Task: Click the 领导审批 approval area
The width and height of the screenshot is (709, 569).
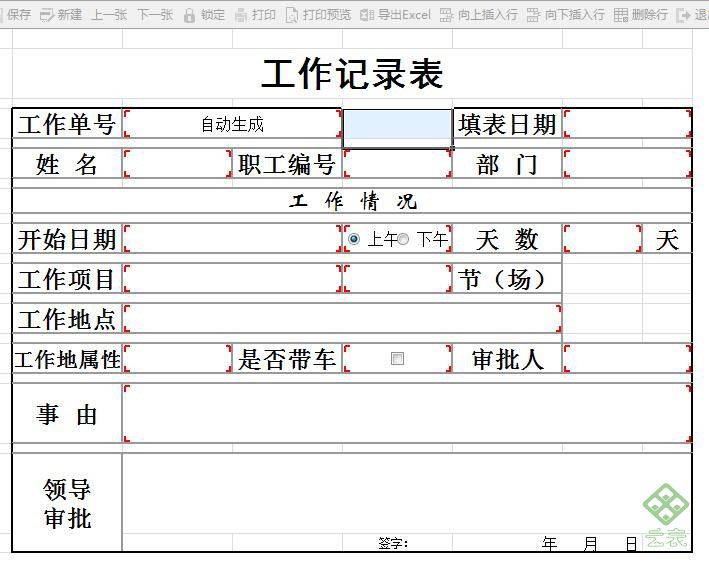Action: click(x=407, y=493)
